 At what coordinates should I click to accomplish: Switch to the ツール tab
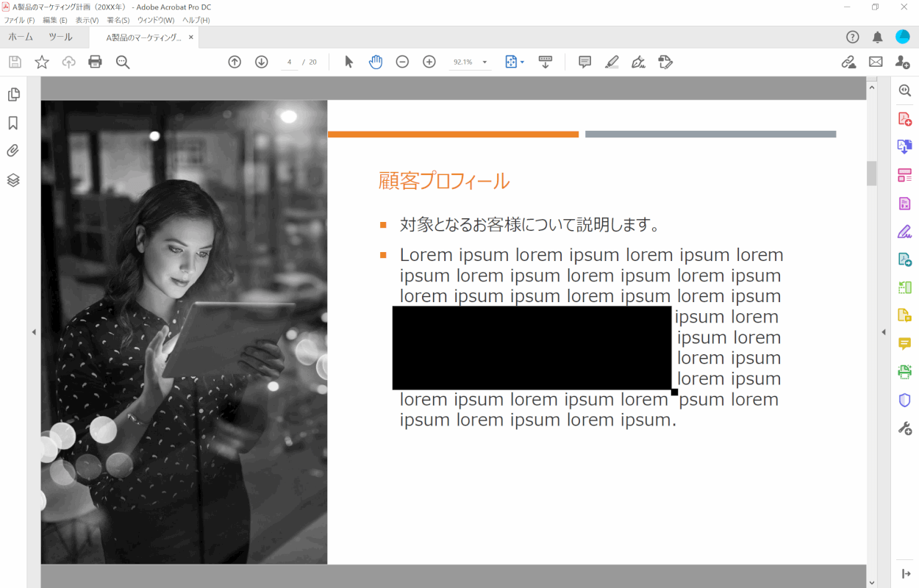pyautogui.click(x=60, y=37)
